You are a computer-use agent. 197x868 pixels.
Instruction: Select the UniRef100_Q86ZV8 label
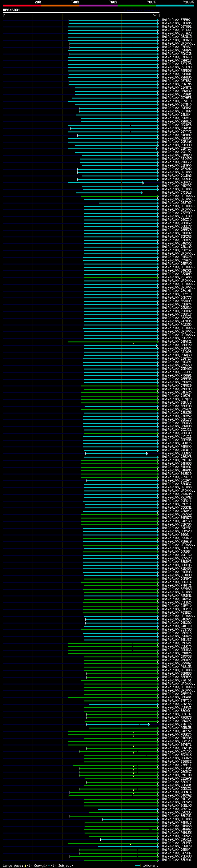pyautogui.click(x=176, y=457)
